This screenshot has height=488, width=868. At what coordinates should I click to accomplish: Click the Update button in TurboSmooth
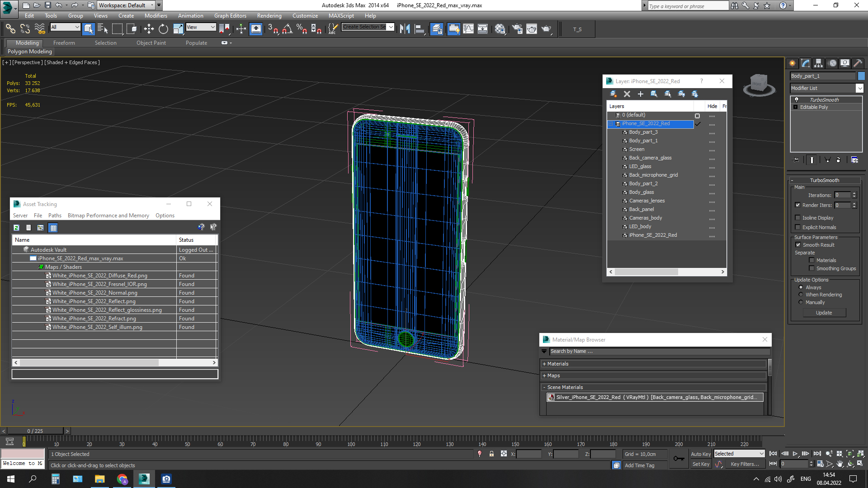pyautogui.click(x=824, y=313)
